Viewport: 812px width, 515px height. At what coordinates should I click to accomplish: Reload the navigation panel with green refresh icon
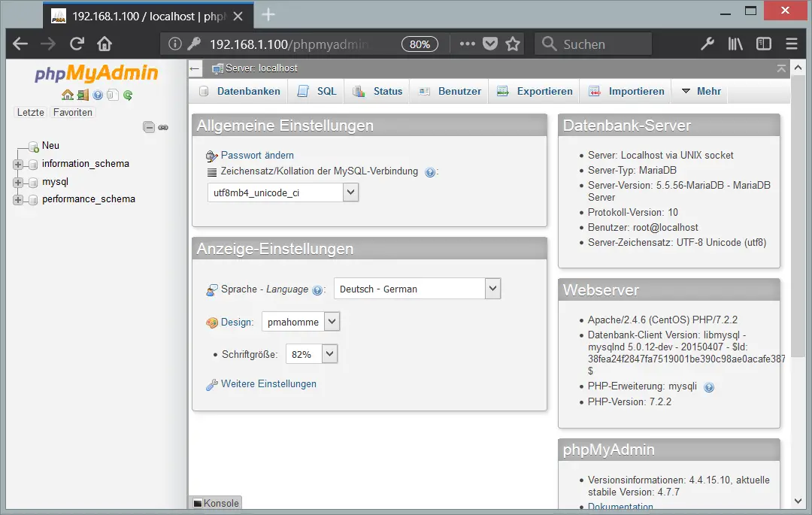128,95
